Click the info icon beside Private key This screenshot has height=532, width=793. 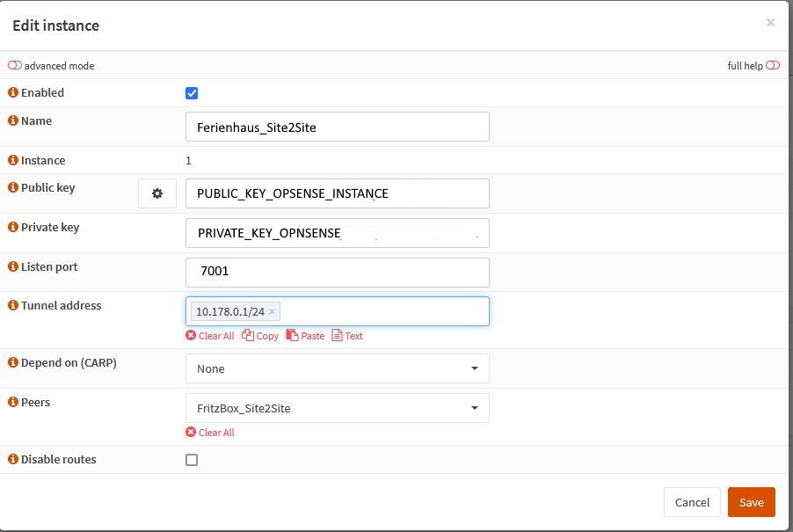point(13,227)
